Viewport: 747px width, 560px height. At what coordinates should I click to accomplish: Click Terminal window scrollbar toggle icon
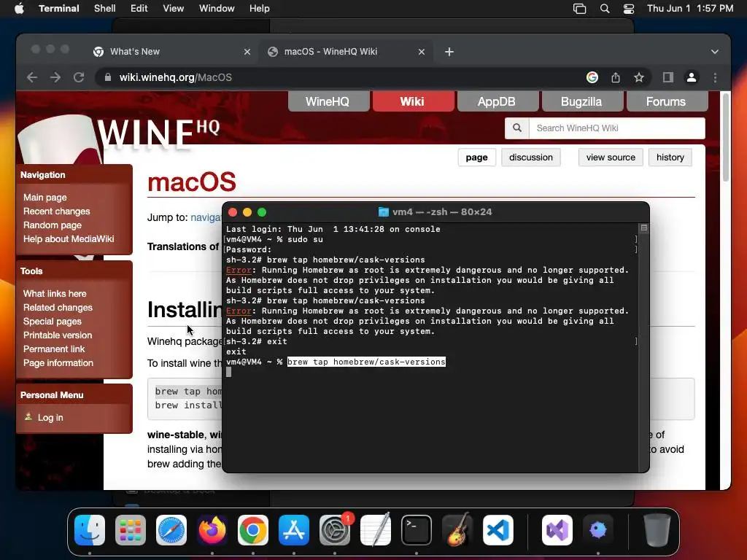point(644,228)
